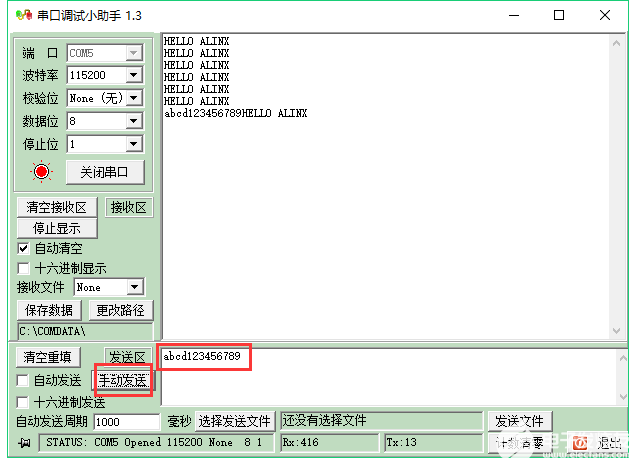Click the 保存数据 save data button
The width and height of the screenshot is (636, 465).
[49, 310]
